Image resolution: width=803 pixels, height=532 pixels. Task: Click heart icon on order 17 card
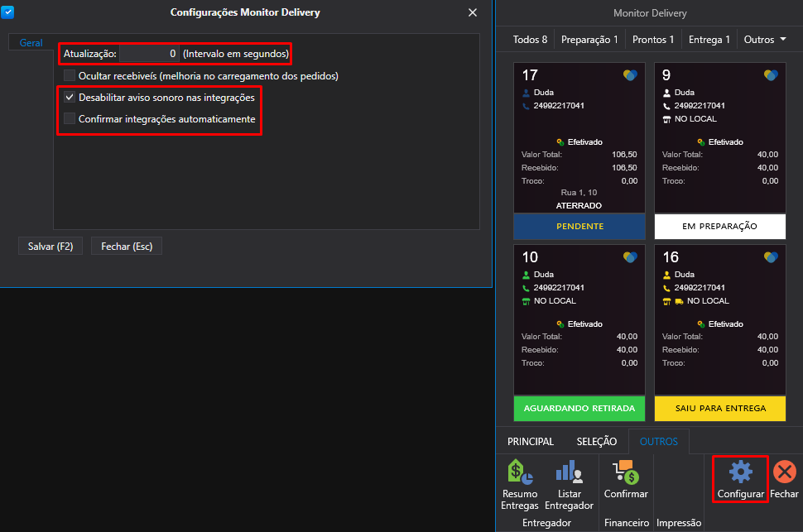[630, 75]
